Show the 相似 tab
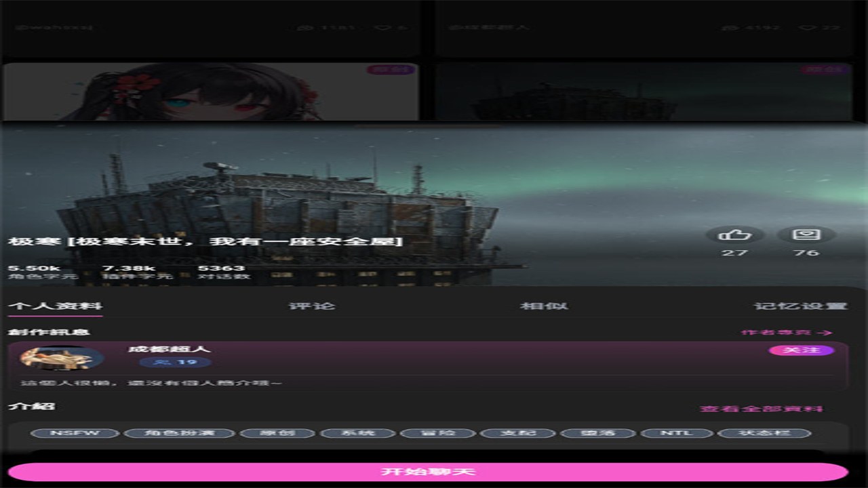This screenshot has height=488, width=868. click(544, 306)
